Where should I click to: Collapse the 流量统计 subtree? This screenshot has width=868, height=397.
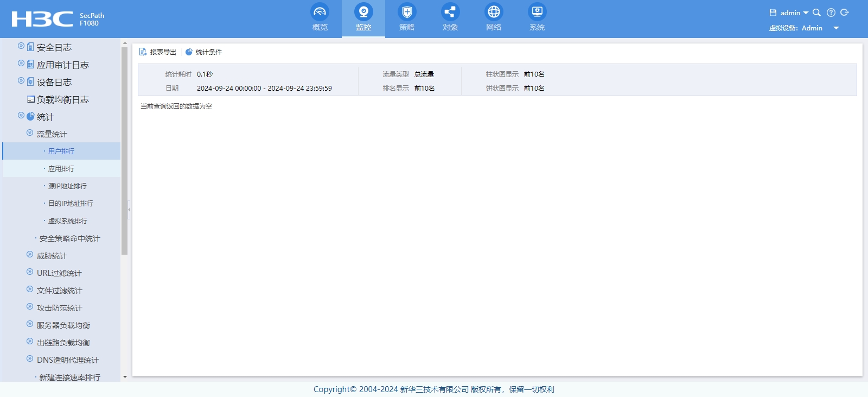click(30, 133)
